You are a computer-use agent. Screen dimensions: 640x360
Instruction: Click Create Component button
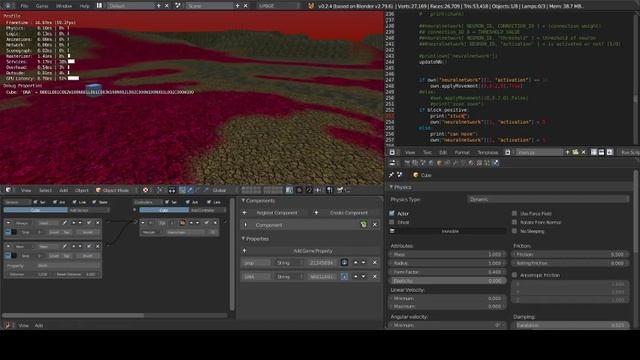click(x=345, y=213)
